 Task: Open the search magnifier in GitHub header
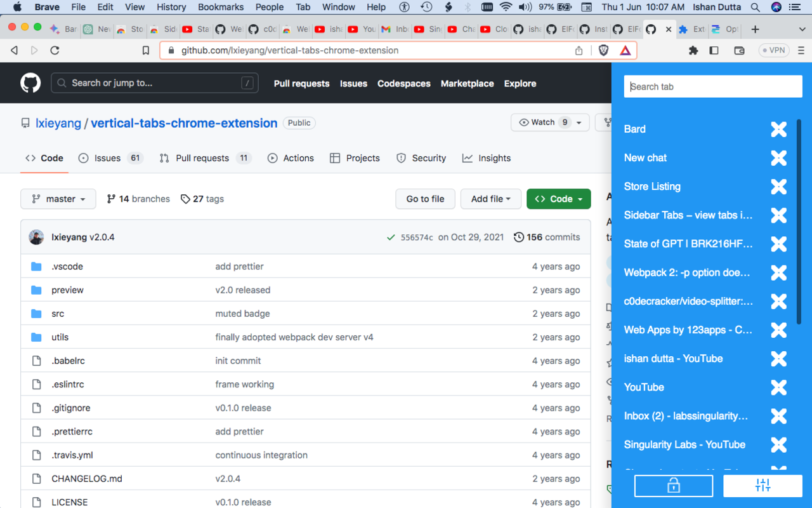point(61,83)
